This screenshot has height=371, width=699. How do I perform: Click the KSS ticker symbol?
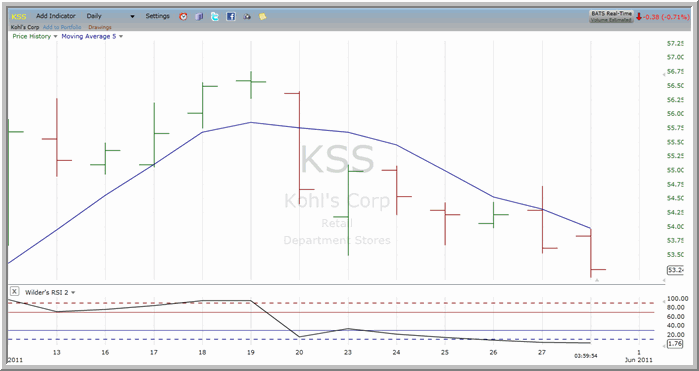19,16
